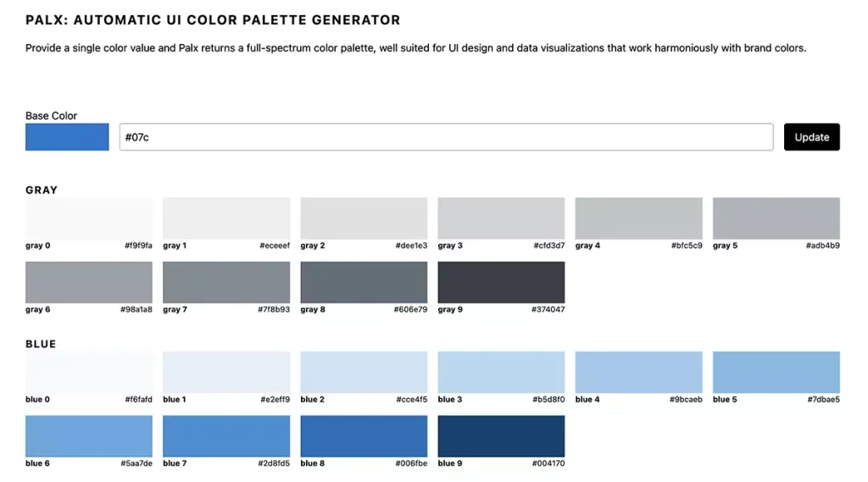Screen dimensions: 868x482
Task: Click the blue 6 swatch
Action: click(89, 435)
